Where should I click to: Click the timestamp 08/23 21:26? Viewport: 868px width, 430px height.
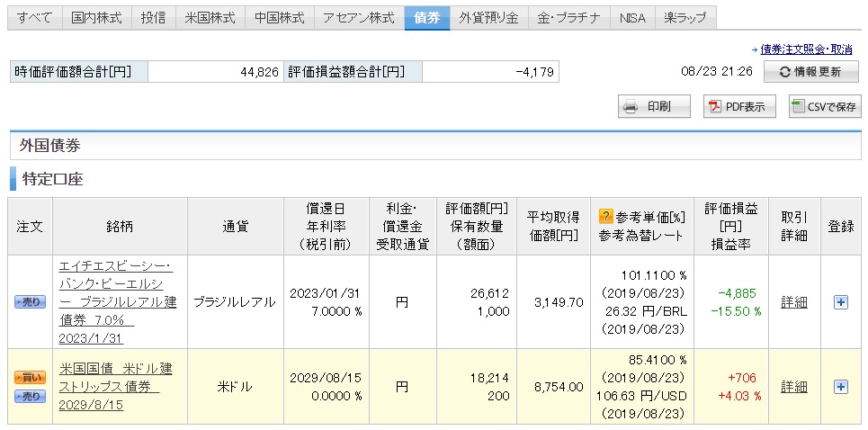(716, 71)
